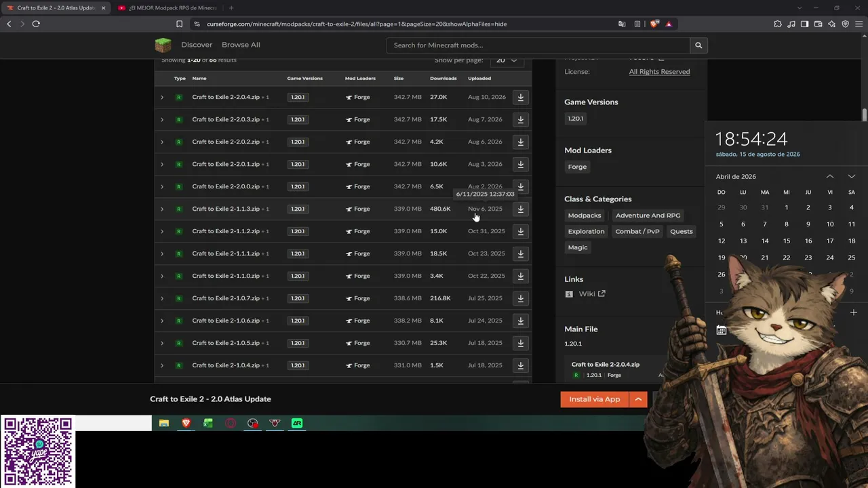Click the Search for Minecraft mods field
This screenshot has height=488, width=868.
[538, 45]
